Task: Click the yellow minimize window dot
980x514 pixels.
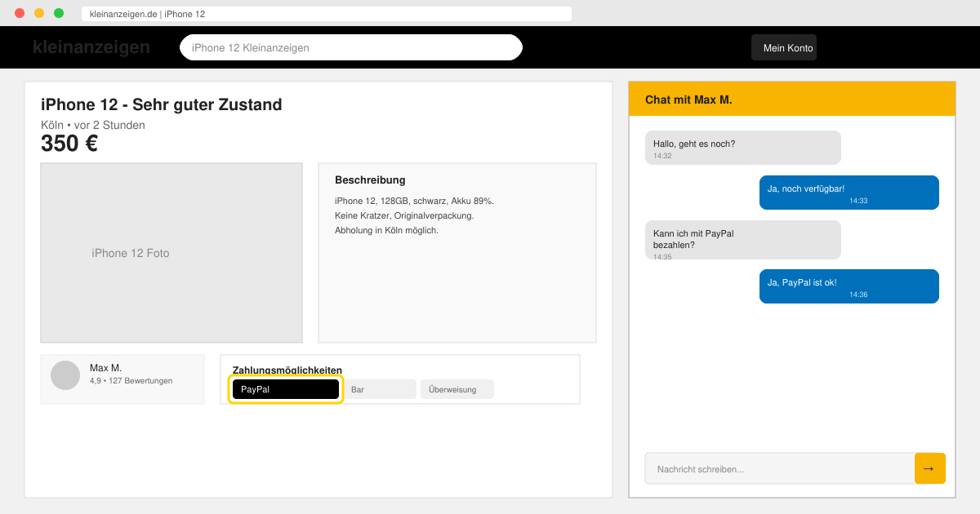Action: (39, 13)
